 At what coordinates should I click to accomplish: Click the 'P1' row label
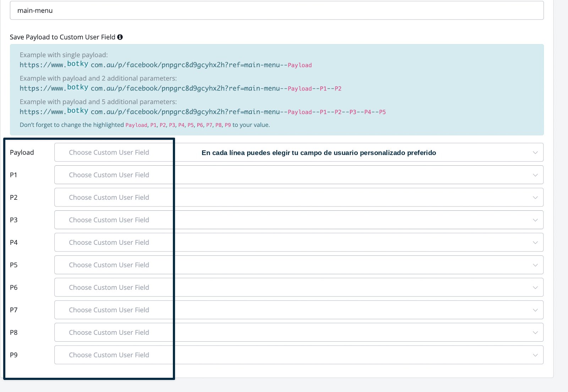13,175
